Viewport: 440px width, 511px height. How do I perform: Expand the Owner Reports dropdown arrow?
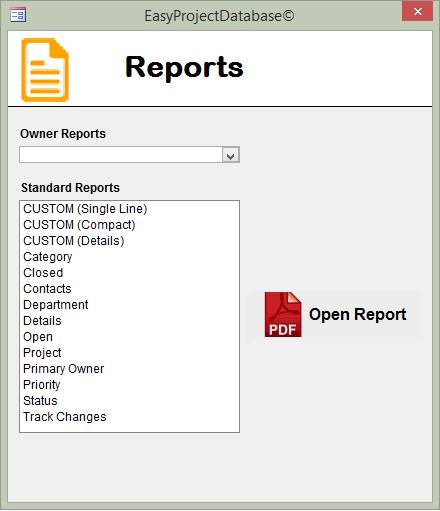(231, 155)
